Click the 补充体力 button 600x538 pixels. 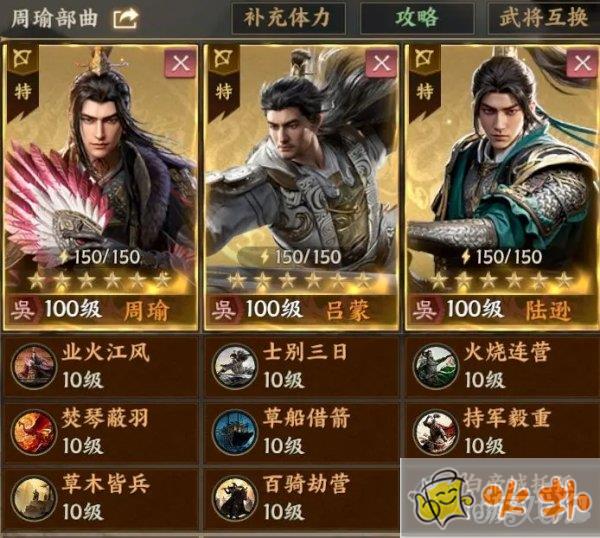tap(288, 18)
